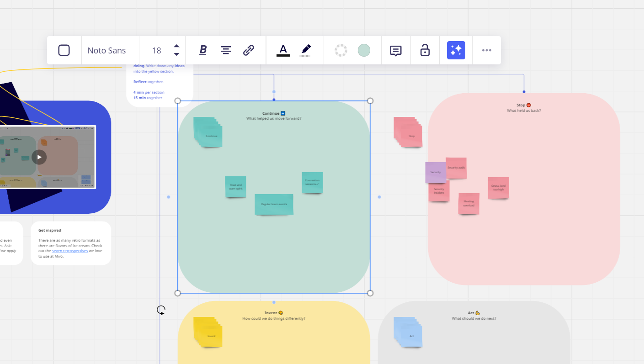644x364 pixels.
Task: Add a comment with the speech bubble icon
Action: coord(396,51)
